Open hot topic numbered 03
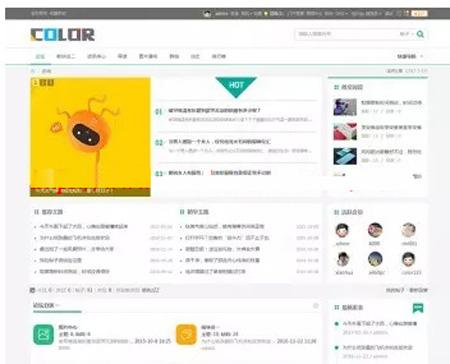 219,173
